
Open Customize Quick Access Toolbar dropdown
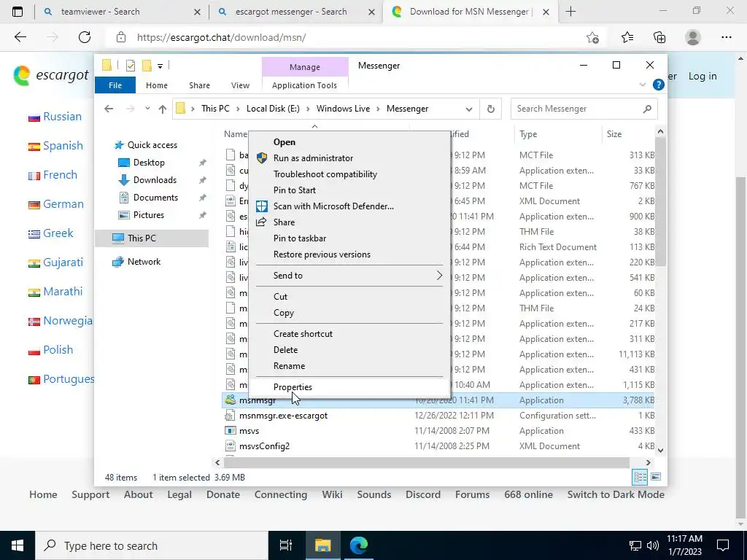[x=160, y=66]
